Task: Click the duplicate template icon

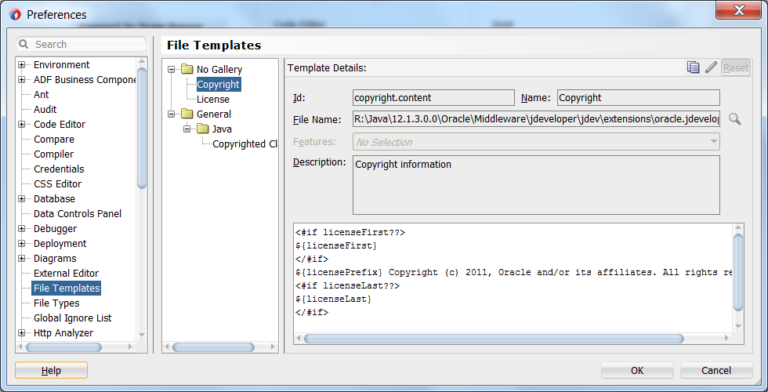Action: (x=693, y=68)
